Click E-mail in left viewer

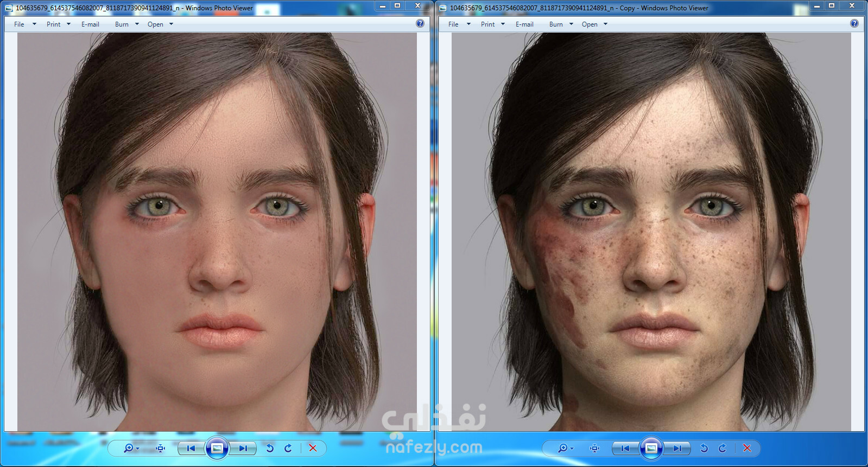(90, 24)
